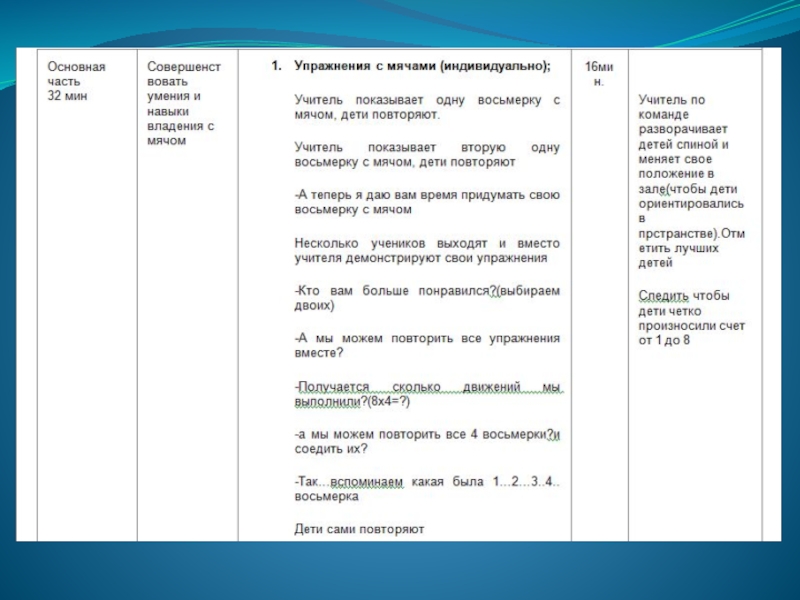The image size is (800, 600).
Task: Click the line 'Учитель показывает вторую одну восьмерку'
Action: [427, 155]
